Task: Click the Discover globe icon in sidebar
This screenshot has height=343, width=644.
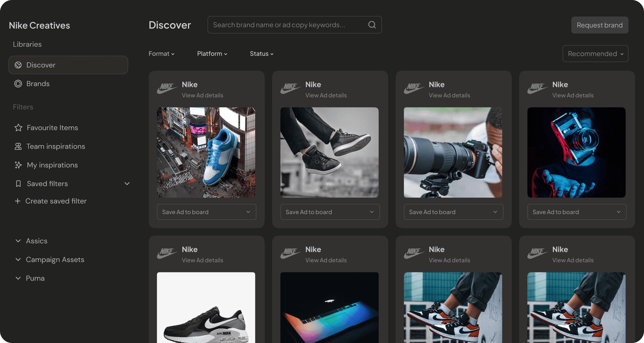Action: pyautogui.click(x=18, y=65)
